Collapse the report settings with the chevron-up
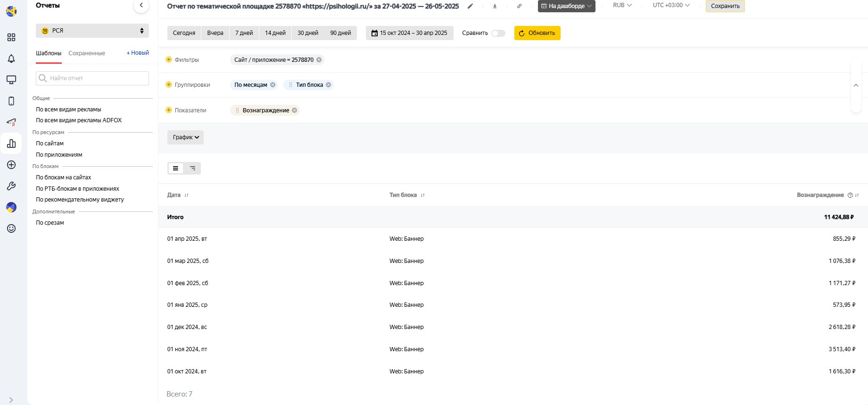This screenshot has width=868, height=405. 856,85
